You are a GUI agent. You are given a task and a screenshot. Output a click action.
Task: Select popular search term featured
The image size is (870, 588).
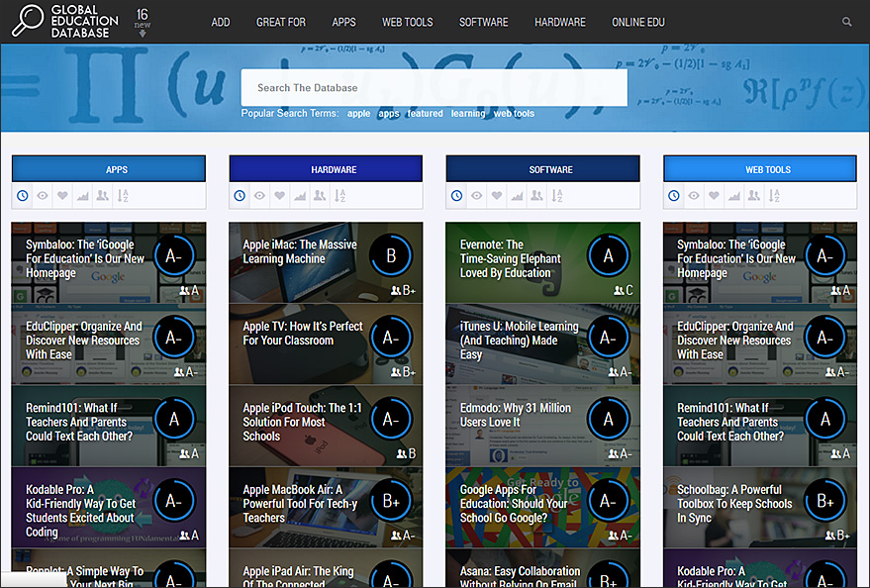[x=425, y=113]
